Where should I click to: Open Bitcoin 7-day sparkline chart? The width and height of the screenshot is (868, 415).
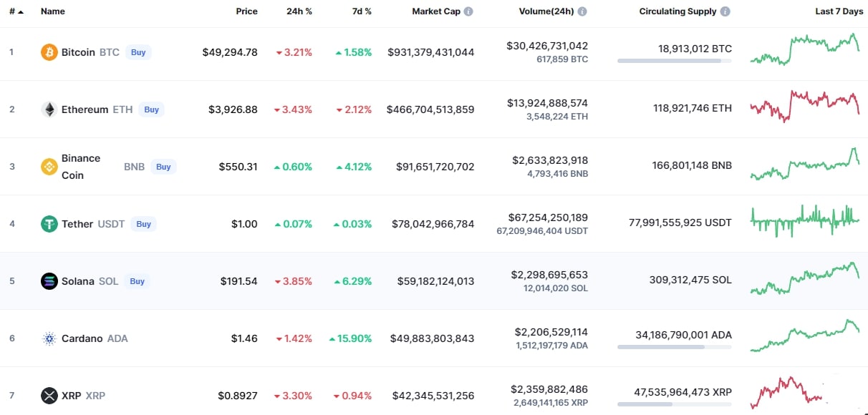(x=805, y=49)
